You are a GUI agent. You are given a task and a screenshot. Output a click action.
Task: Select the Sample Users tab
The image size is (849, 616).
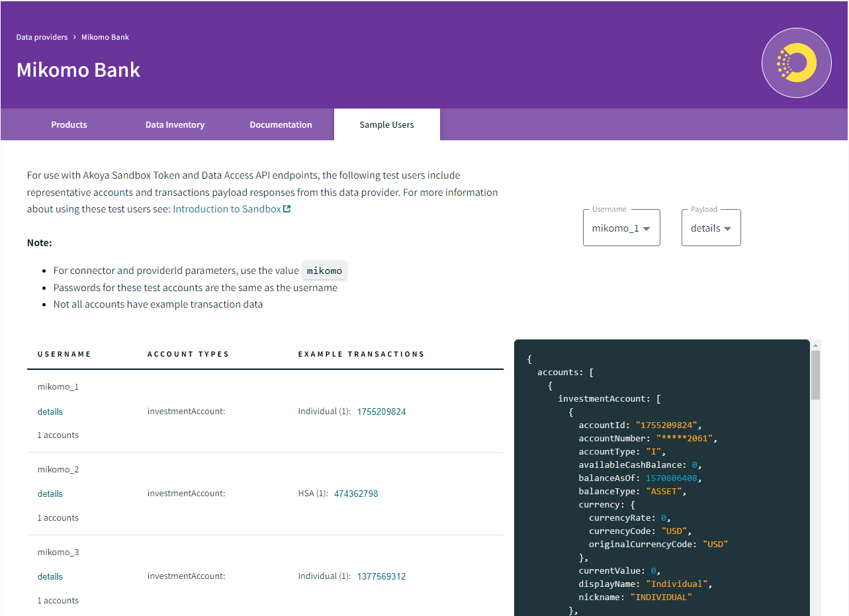click(x=387, y=124)
